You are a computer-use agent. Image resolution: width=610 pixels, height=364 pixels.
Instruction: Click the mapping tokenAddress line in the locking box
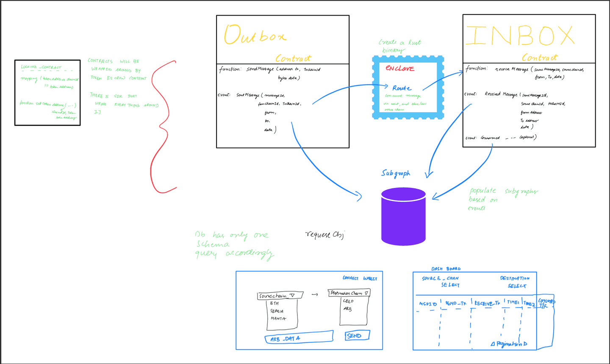click(50, 83)
